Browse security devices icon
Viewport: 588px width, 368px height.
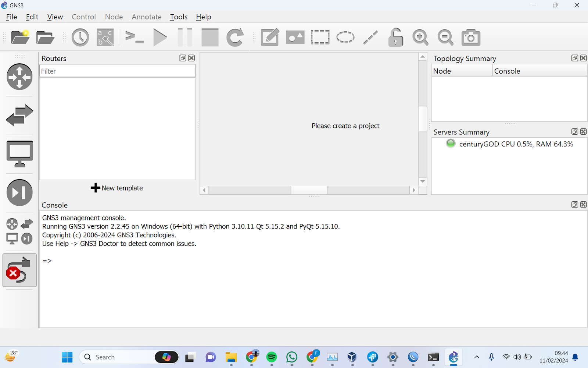click(x=19, y=192)
